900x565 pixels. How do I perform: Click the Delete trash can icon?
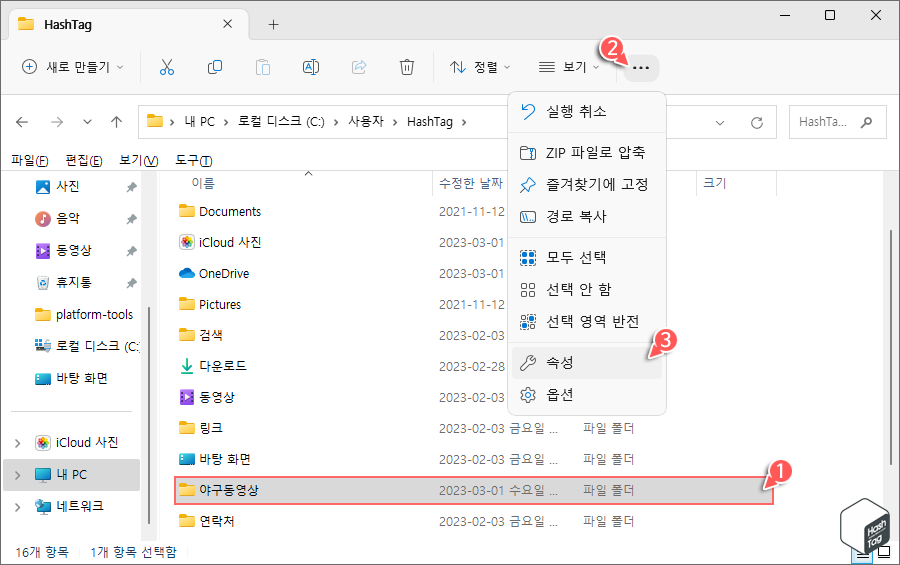point(406,67)
